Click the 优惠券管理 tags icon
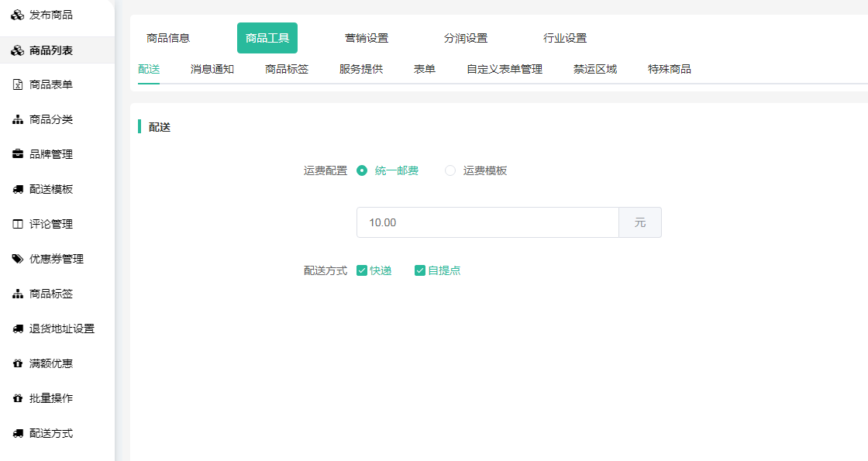 [x=17, y=259]
